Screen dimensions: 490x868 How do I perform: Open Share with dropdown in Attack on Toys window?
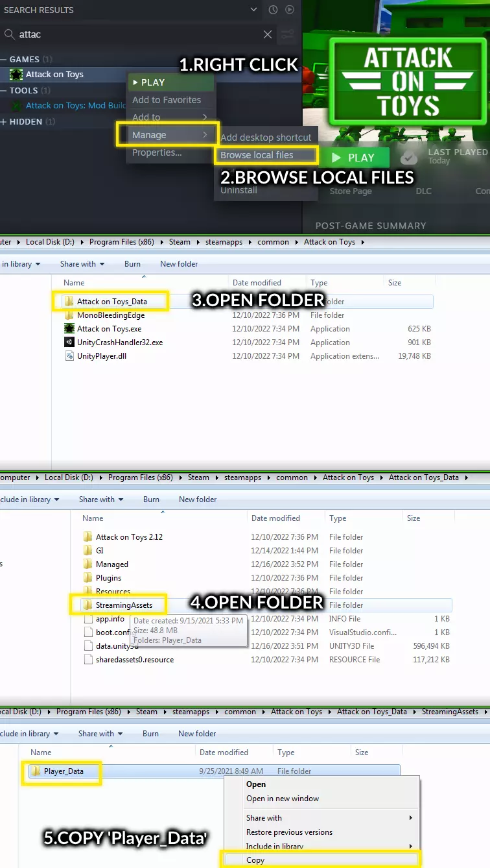[x=82, y=264]
